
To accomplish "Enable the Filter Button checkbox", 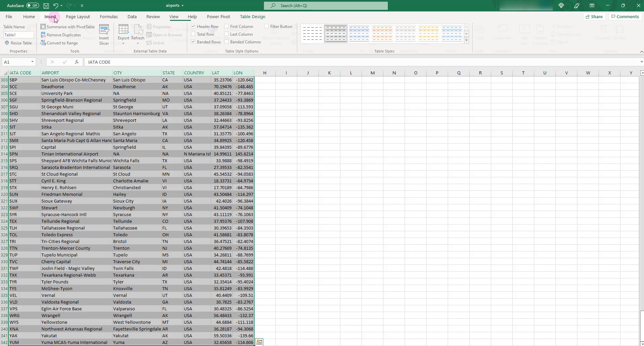I will click(267, 26).
